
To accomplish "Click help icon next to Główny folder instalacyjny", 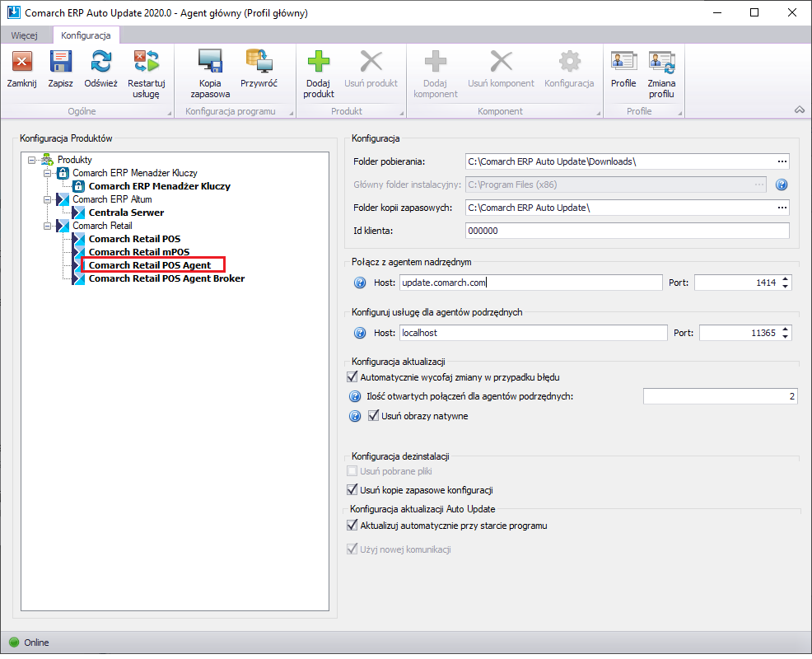I will click(782, 185).
